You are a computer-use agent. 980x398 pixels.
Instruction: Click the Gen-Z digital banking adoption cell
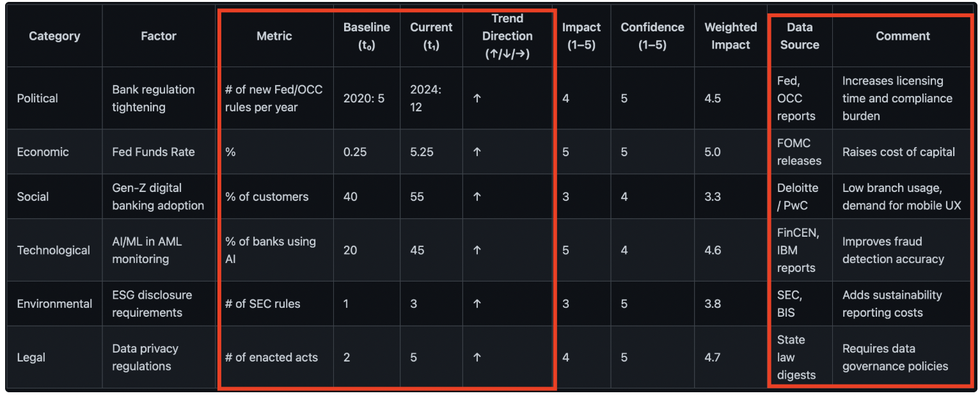(157, 196)
